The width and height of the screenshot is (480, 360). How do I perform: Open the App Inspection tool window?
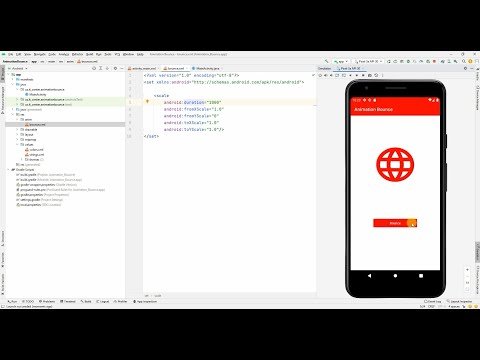tap(145, 301)
